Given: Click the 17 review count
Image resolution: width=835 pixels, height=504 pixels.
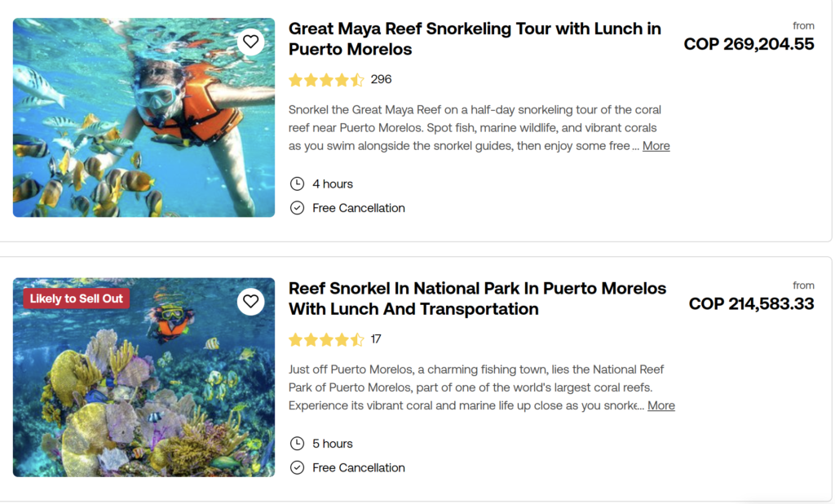Looking at the screenshot, I should (376, 339).
